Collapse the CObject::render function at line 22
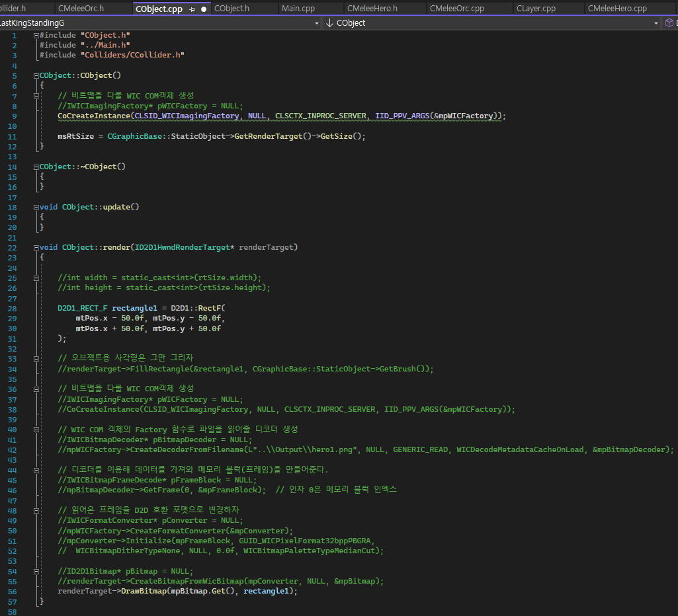The width and height of the screenshot is (678, 616). pyautogui.click(x=36, y=247)
